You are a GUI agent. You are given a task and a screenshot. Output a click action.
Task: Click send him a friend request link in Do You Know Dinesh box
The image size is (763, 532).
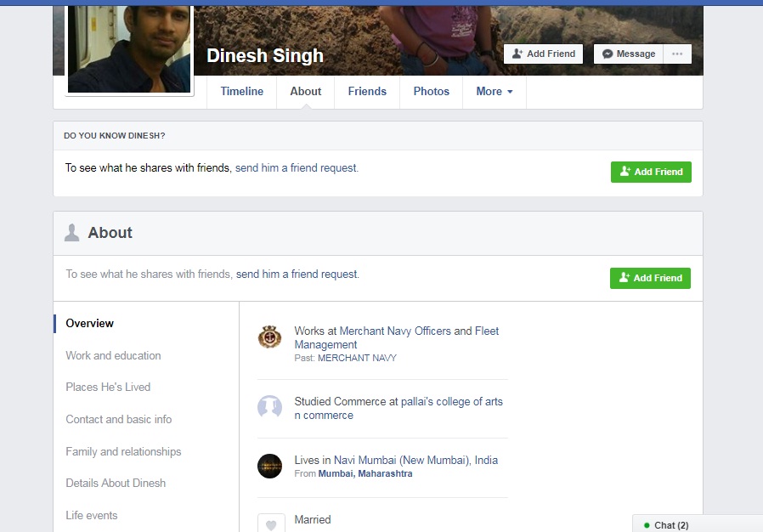(296, 168)
